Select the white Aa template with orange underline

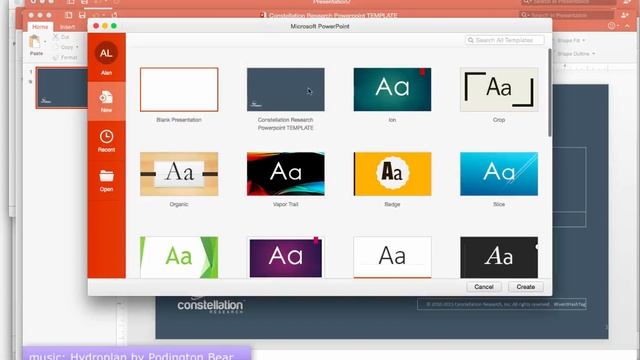point(392,257)
